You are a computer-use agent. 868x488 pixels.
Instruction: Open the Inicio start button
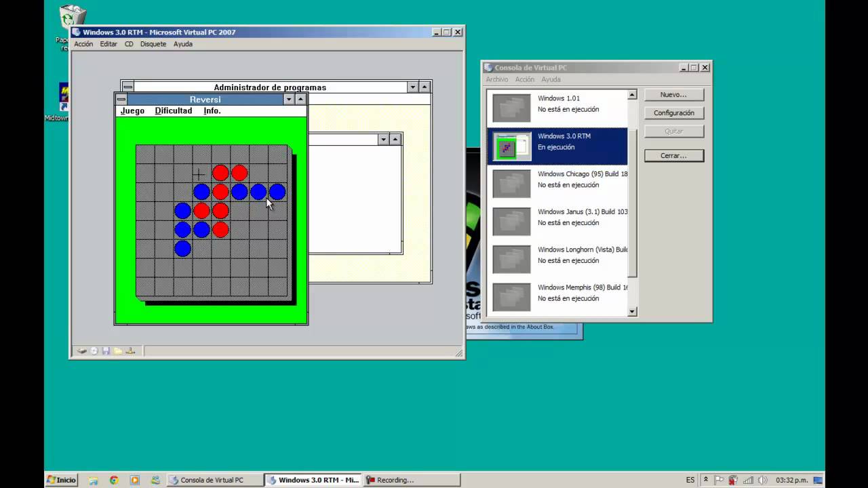(x=61, y=480)
